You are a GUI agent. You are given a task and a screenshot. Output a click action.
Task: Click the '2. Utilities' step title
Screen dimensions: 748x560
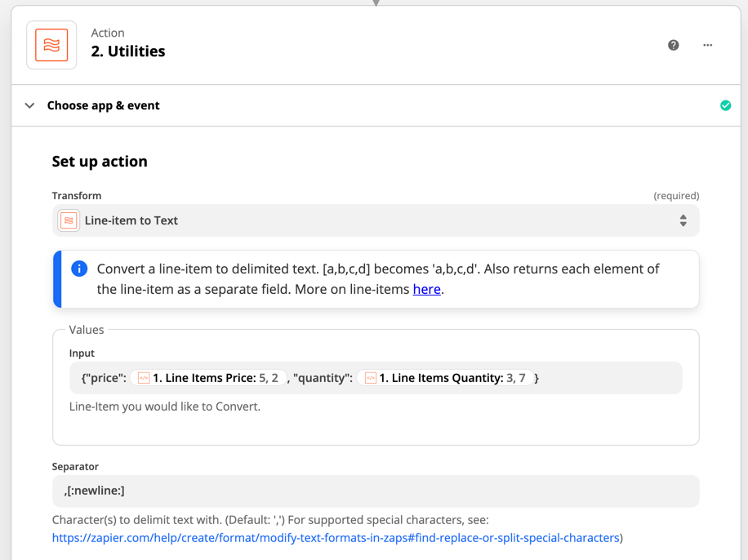128,51
